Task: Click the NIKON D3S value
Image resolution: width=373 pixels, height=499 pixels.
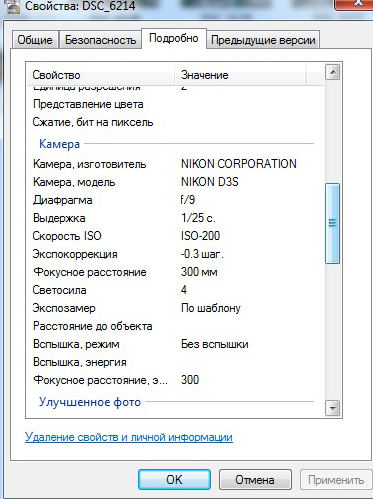Action: point(210,182)
